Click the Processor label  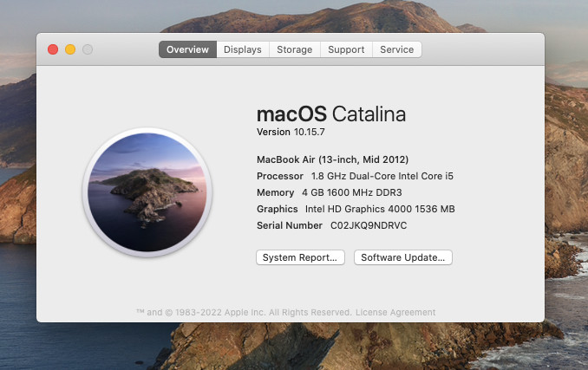tap(280, 176)
